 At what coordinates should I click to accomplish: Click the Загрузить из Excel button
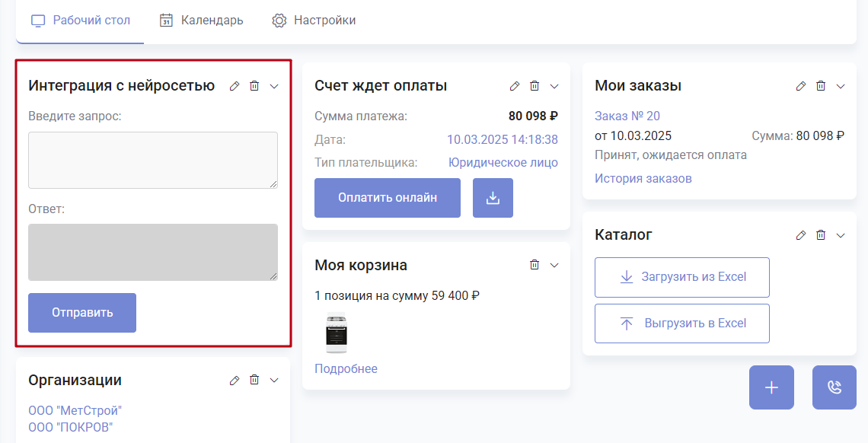tap(682, 277)
